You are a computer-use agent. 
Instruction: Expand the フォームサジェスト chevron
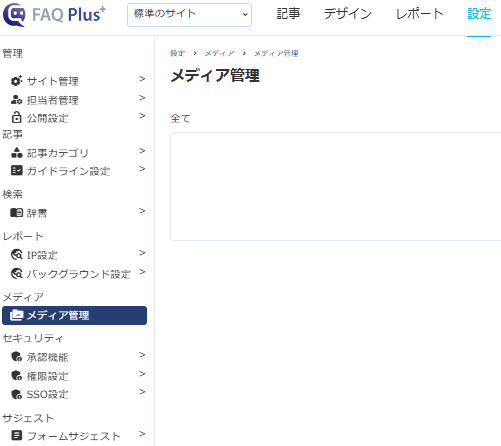click(x=142, y=434)
